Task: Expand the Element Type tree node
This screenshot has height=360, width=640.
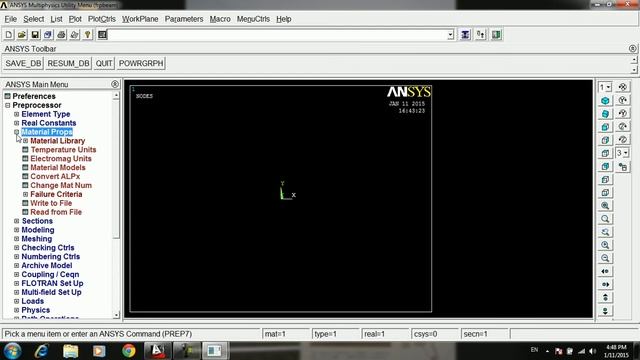Action: point(16,114)
